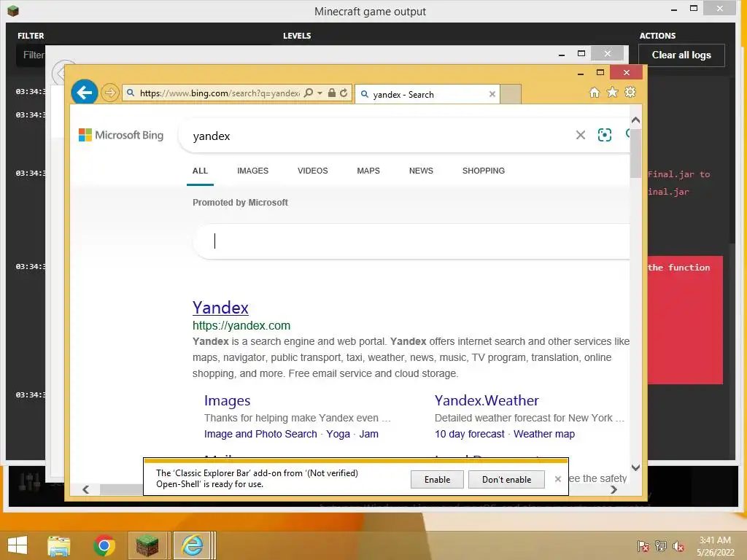The height and width of the screenshot is (560, 747).
Task: Click the Microsoft Bing logo
Action: coord(121,135)
